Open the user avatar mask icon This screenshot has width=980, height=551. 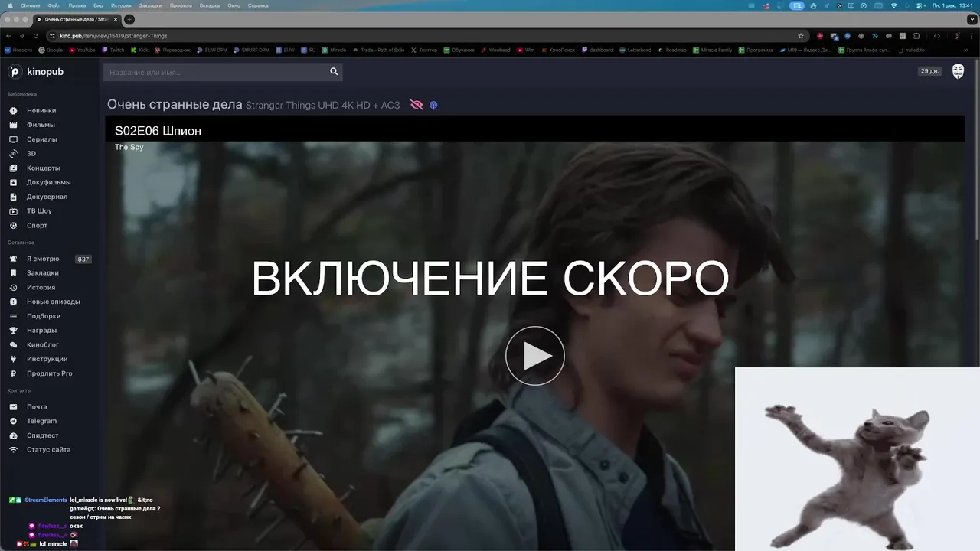pos(958,71)
